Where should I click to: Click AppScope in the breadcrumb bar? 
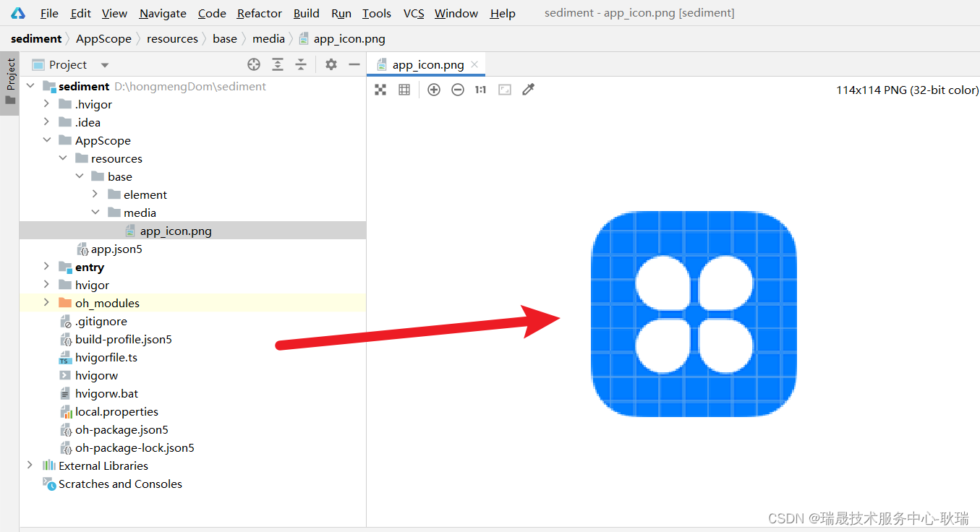pos(103,39)
